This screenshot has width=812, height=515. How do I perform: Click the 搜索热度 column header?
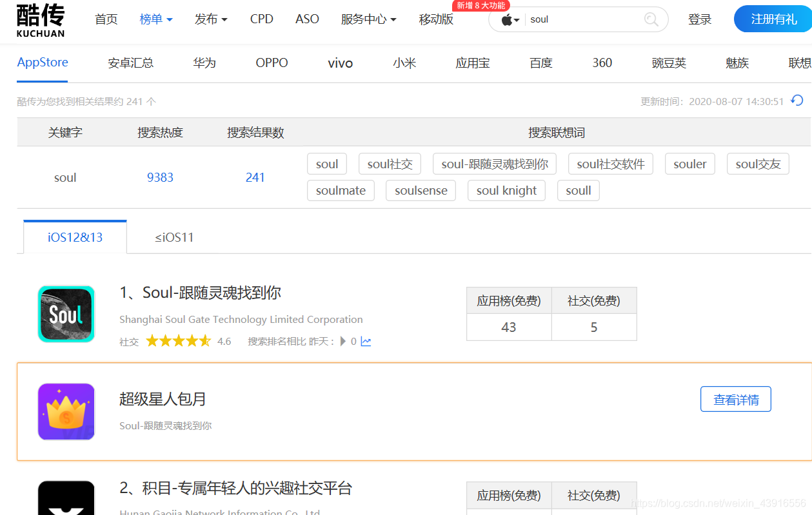point(160,132)
